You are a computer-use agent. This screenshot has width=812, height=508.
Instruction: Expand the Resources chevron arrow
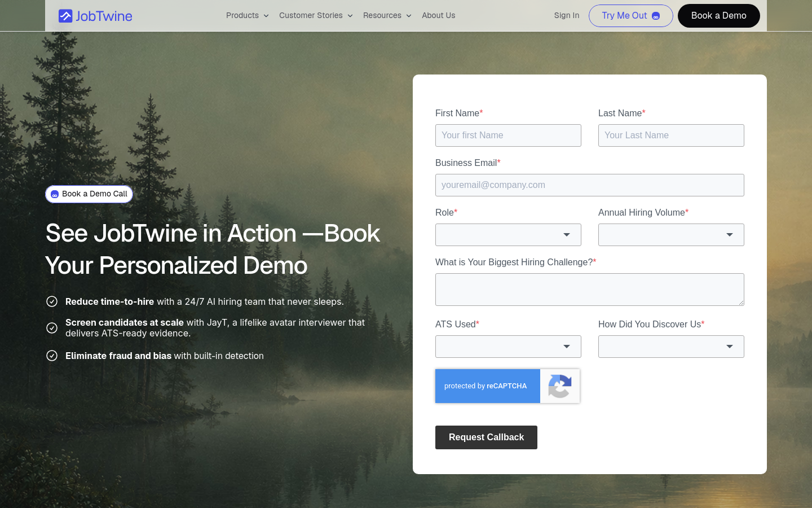click(x=409, y=16)
